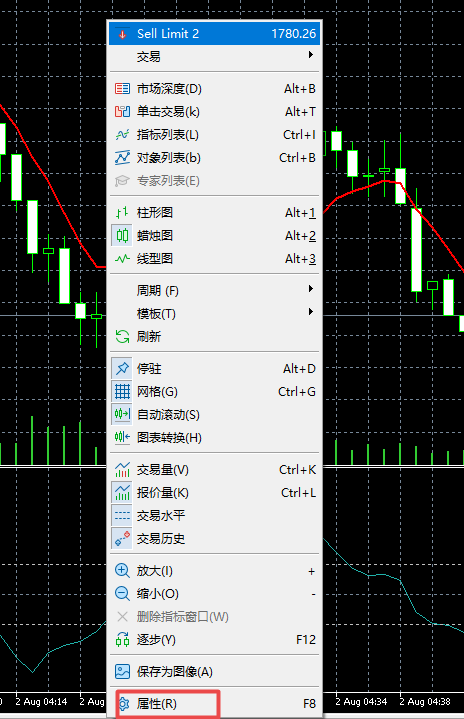
Task: Click the 自动滚动(S) icon
Action: [122, 414]
